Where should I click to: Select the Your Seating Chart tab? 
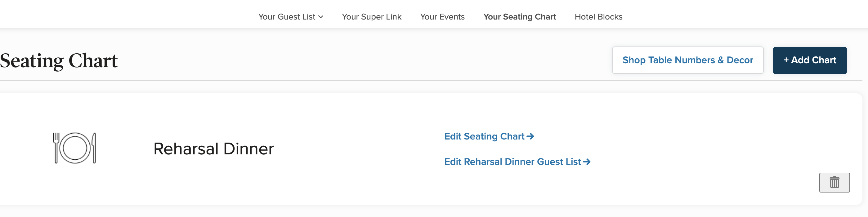(x=519, y=17)
